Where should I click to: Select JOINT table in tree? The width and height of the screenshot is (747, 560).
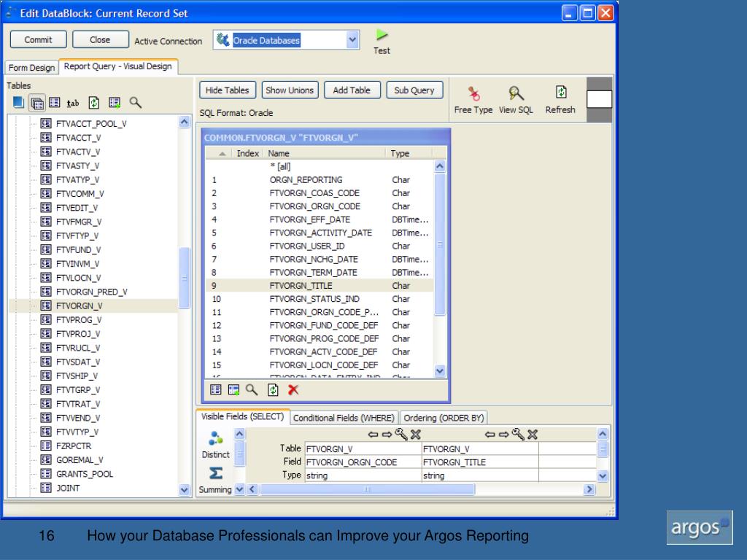(68, 488)
